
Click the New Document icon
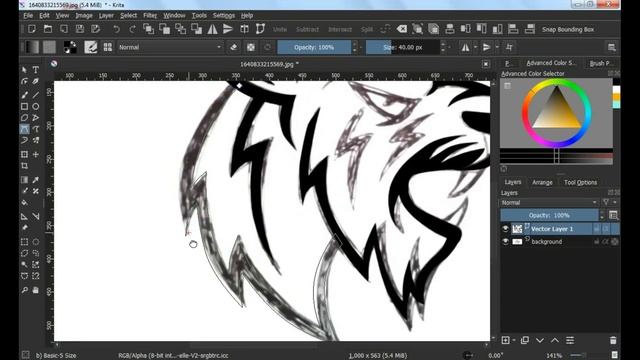[32, 29]
